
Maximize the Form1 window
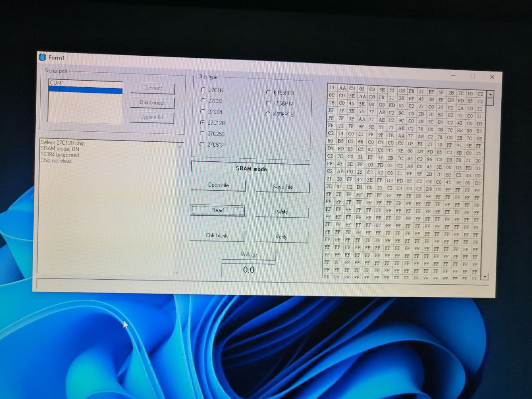[x=473, y=76]
